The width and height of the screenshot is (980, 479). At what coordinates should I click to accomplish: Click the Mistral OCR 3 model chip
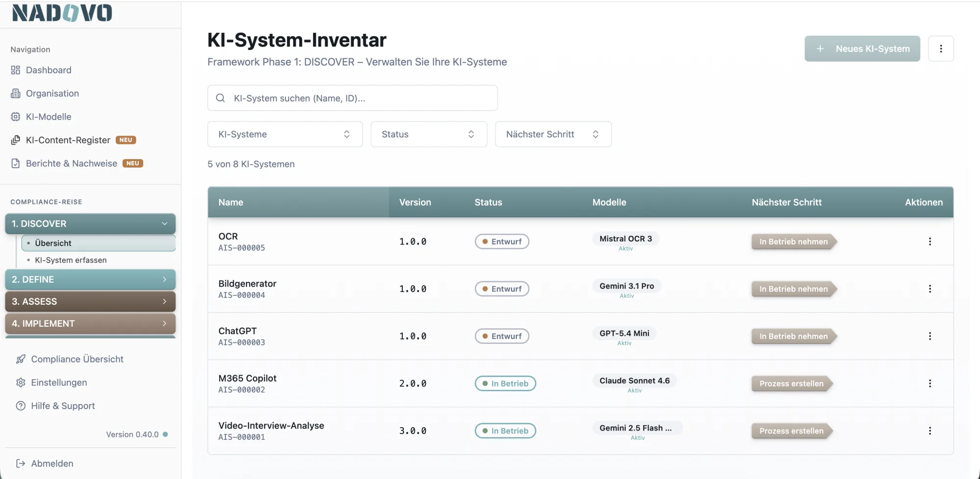[x=626, y=239]
